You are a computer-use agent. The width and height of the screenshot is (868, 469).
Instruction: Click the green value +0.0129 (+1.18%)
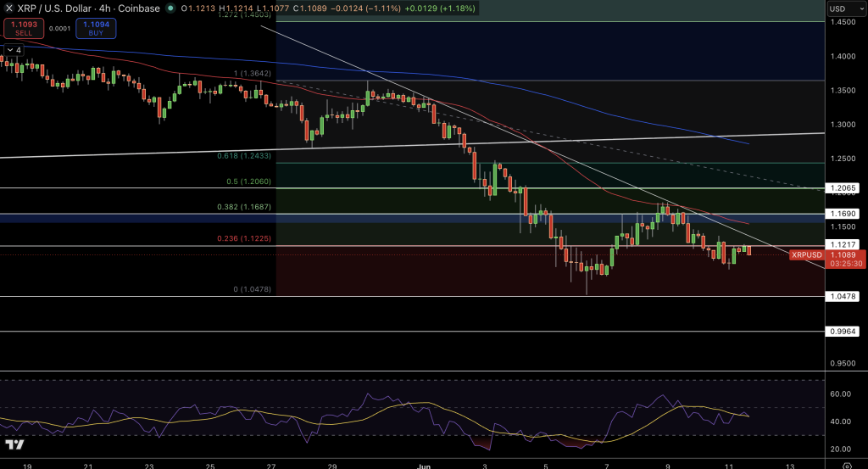click(440, 8)
